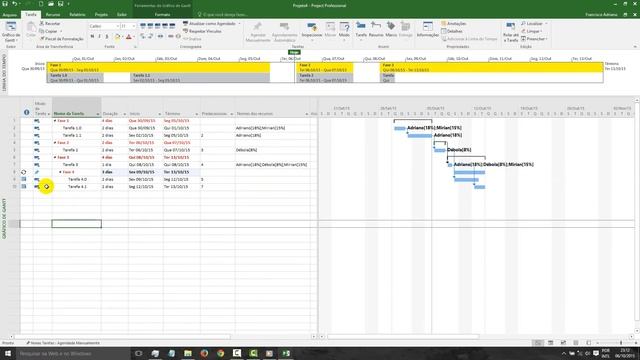Collapse the Fase 1 summary task
Viewport: 640px width, 360px height.
55,121
